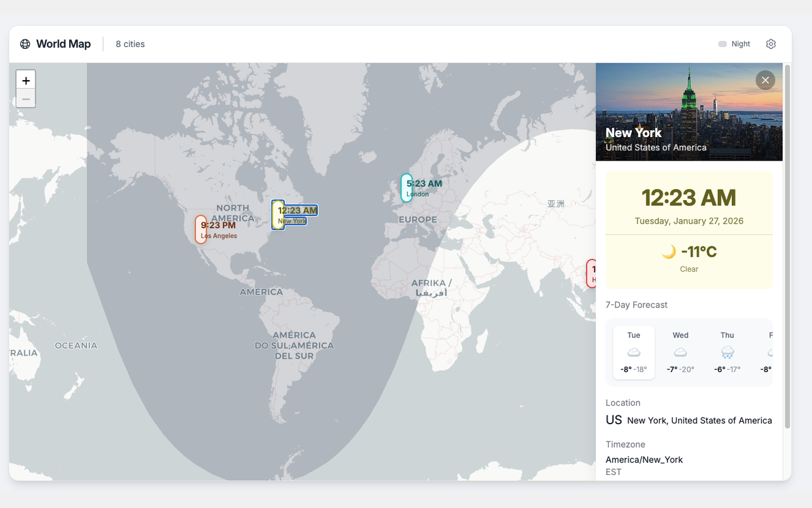Click the moon weather icon
812x508 pixels.
click(669, 252)
